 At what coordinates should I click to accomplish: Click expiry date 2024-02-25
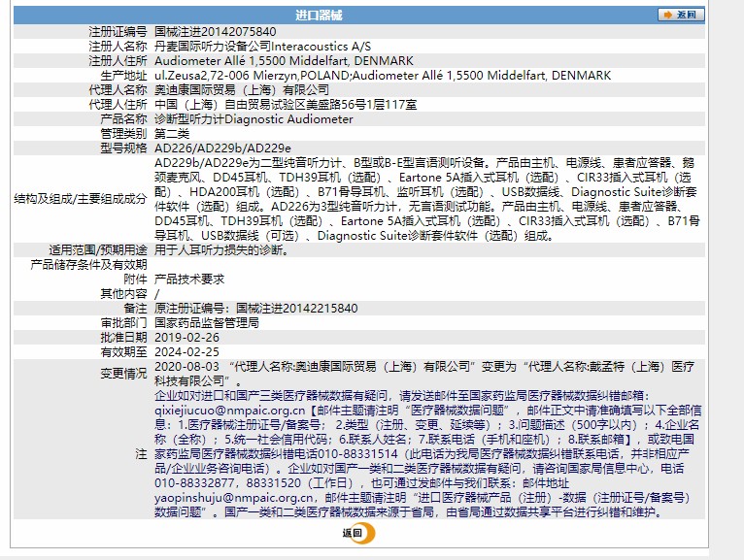(x=186, y=352)
